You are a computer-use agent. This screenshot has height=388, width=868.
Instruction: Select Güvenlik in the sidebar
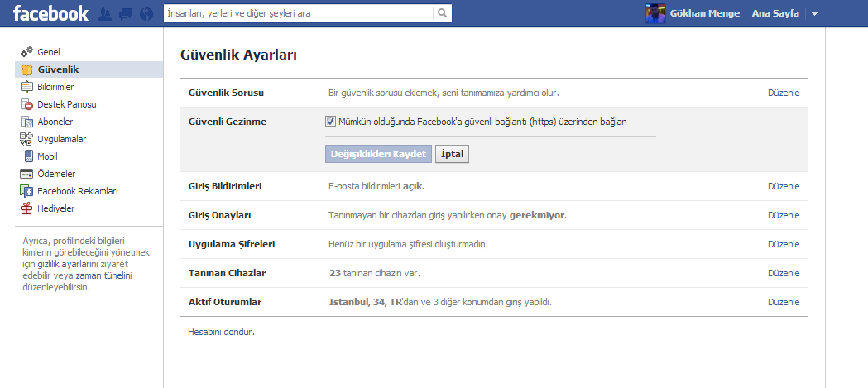(x=89, y=69)
